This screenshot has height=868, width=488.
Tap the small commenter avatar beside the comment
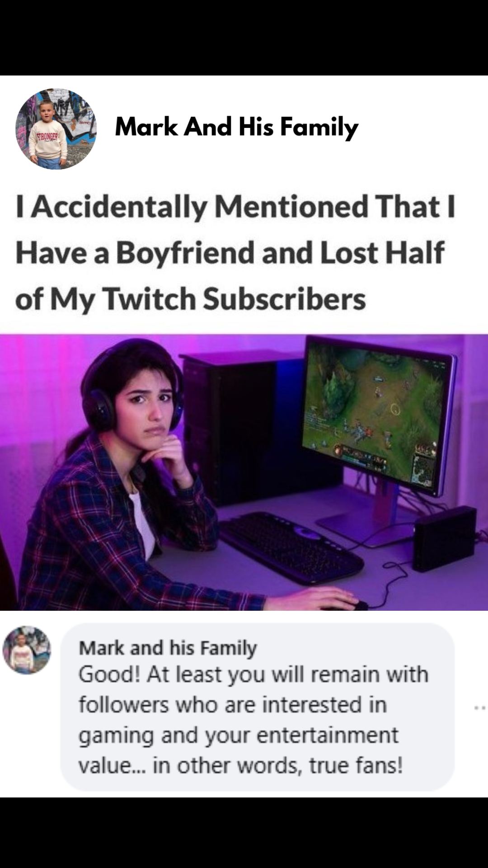(27, 650)
